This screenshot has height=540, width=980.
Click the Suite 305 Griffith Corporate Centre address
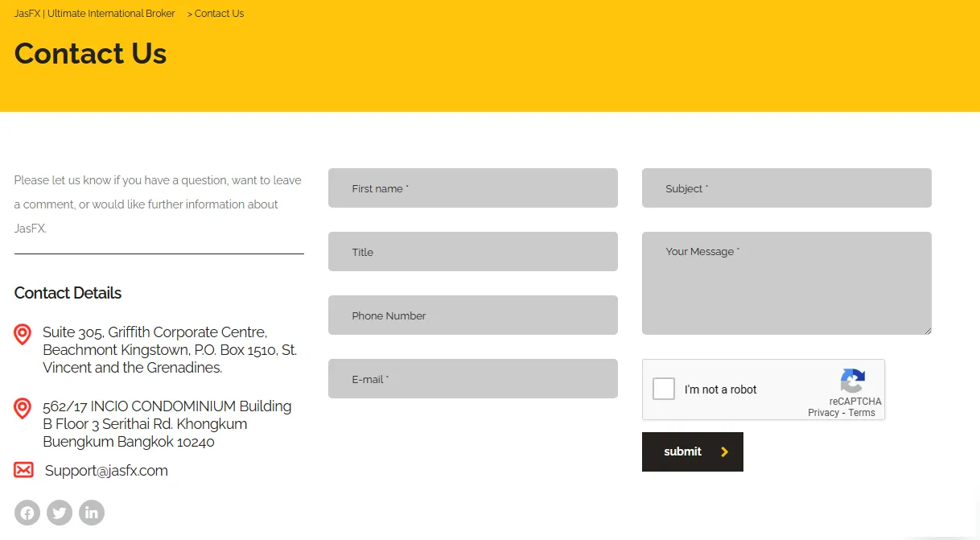[170, 350]
